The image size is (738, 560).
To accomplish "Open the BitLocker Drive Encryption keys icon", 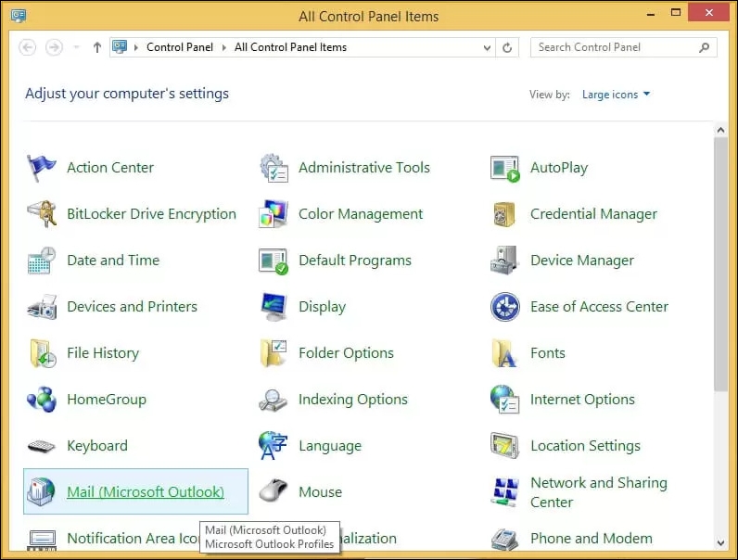I will pyautogui.click(x=42, y=214).
